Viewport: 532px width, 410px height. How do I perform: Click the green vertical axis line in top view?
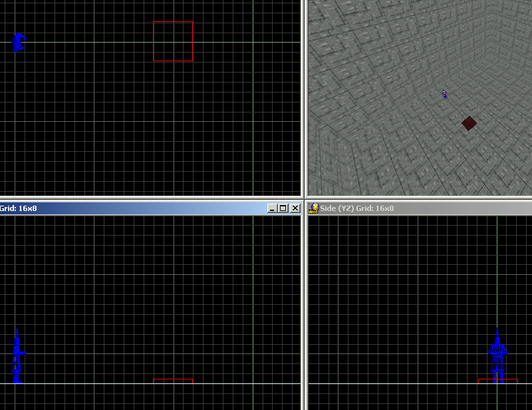(x=253, y=133)
